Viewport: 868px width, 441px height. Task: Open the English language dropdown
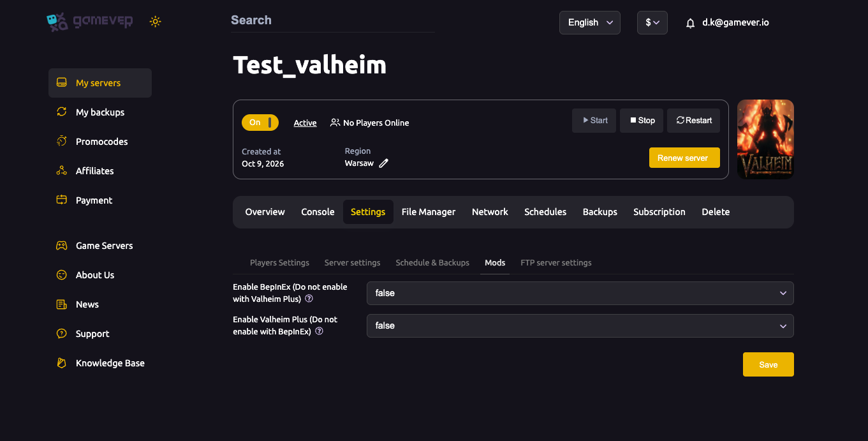pyautogui.click(x=590, y=22)
